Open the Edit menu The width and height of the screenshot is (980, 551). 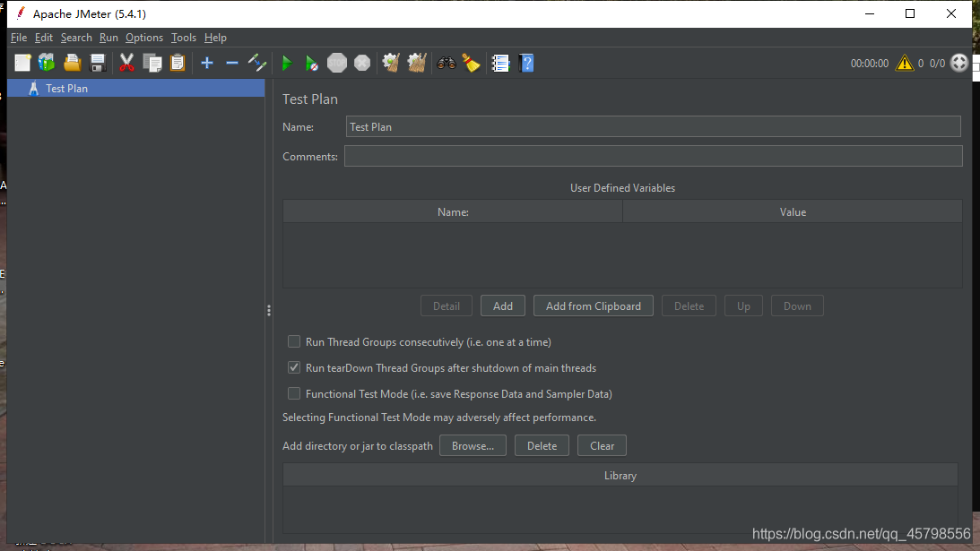pos(44,38)
